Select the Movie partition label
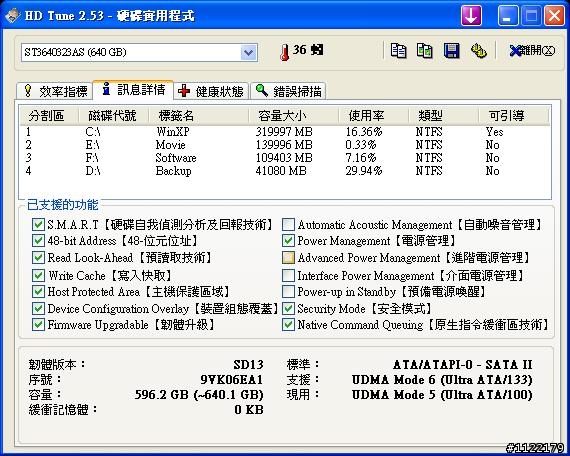Image resolution: width=570 pixels, height=456 pixels. [x=170, y=145]
